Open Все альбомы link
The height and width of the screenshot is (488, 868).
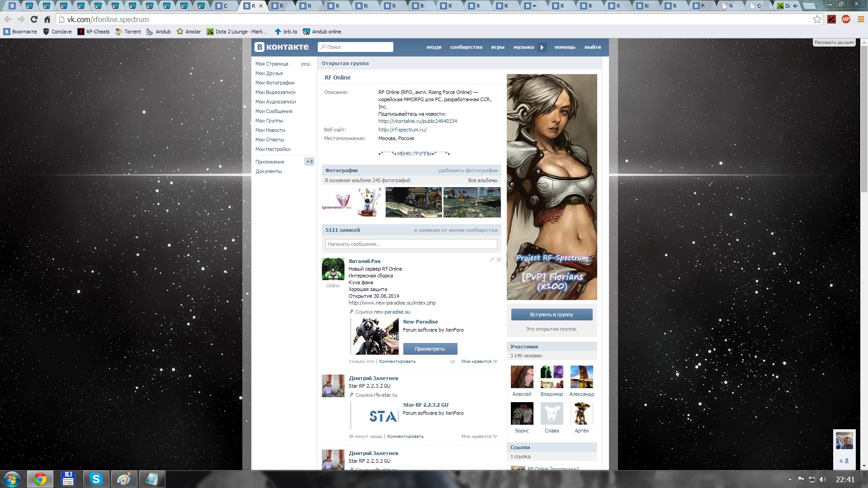[483, 180]
